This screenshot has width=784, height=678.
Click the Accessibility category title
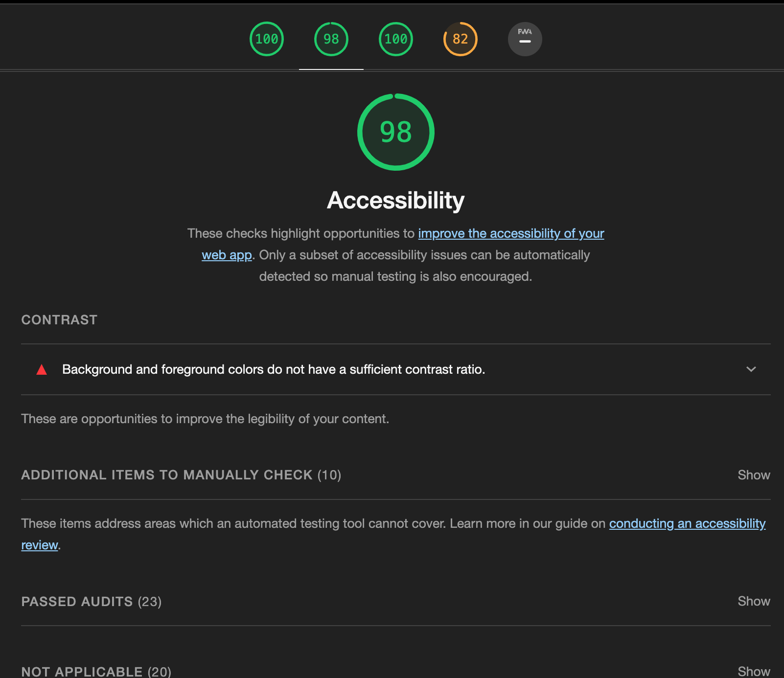pyautogui.click(x=396, y=200)
